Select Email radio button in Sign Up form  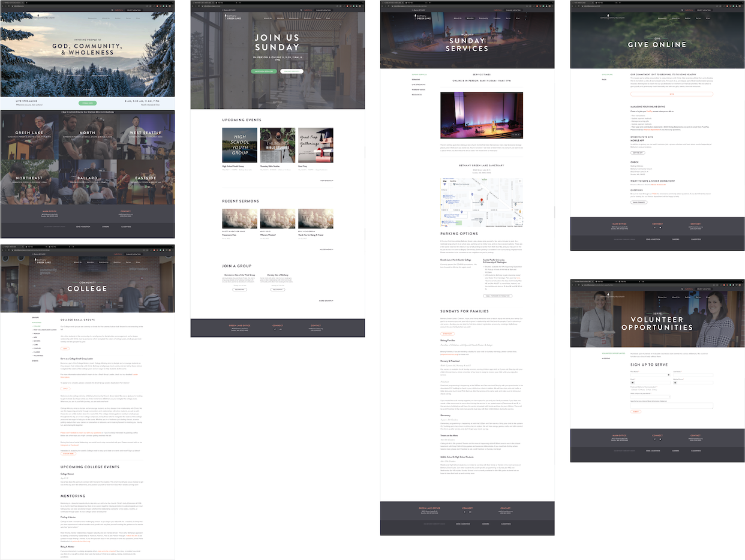tap(632, 390)
